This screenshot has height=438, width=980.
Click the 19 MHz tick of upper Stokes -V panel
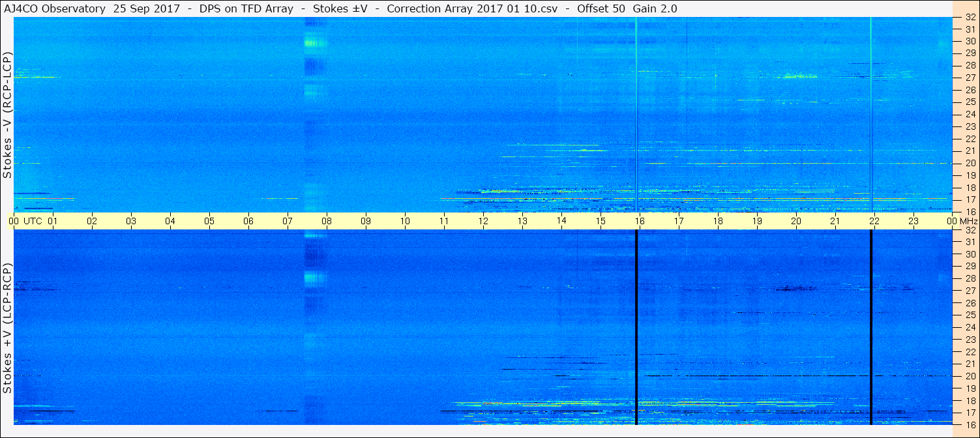pos(970,175)
